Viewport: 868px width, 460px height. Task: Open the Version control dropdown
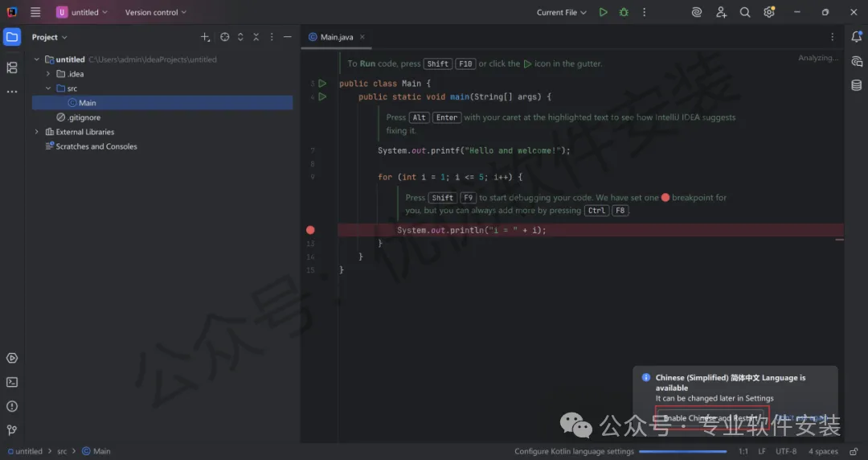point(156,12)
